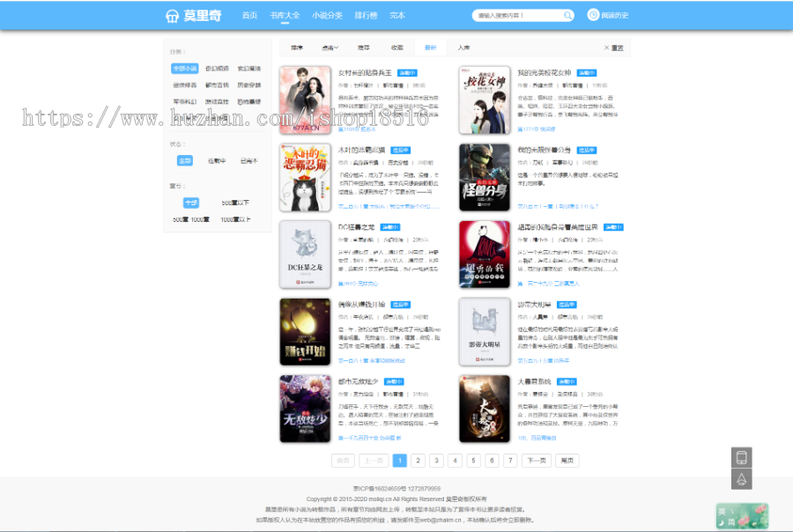
Task: Click the mobile phone icon button
Action: 741,457
